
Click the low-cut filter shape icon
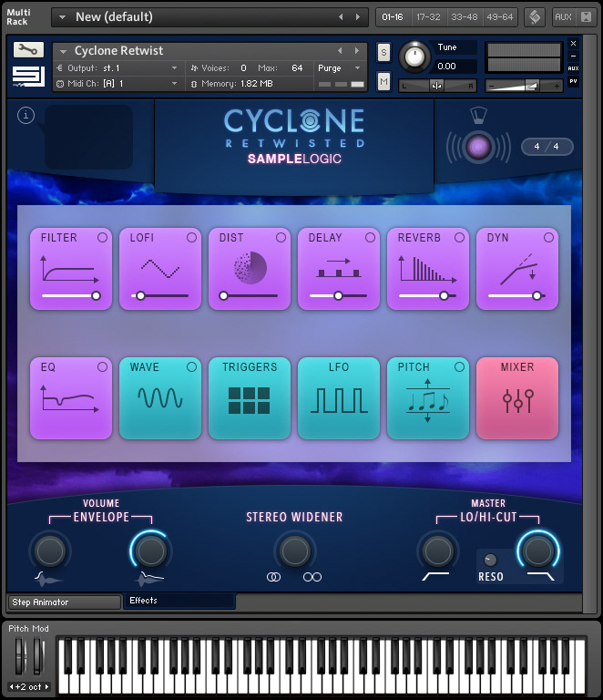click(435, 576)
